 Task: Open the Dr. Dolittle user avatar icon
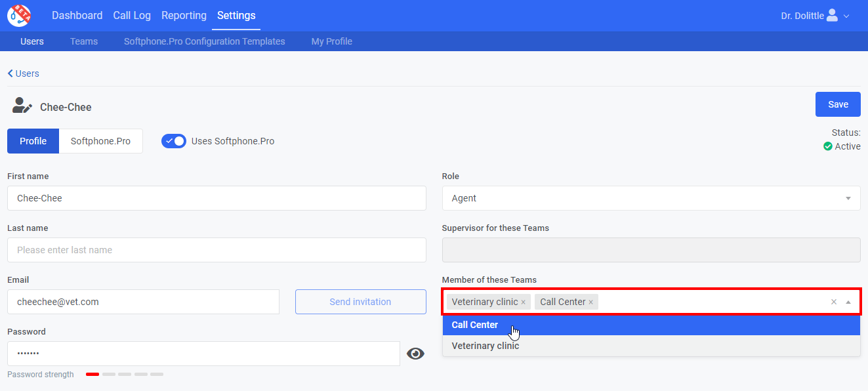point(832,15)
